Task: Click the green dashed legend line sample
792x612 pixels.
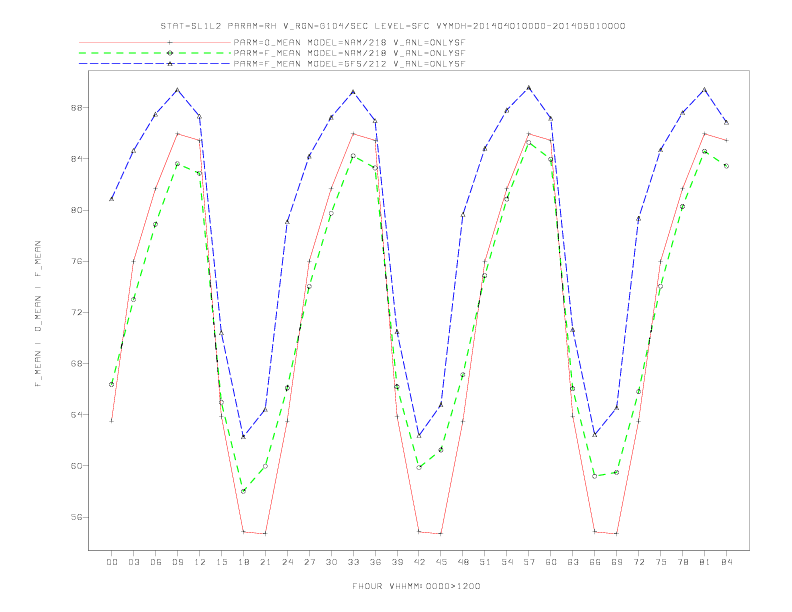Action: click(155, 53)
